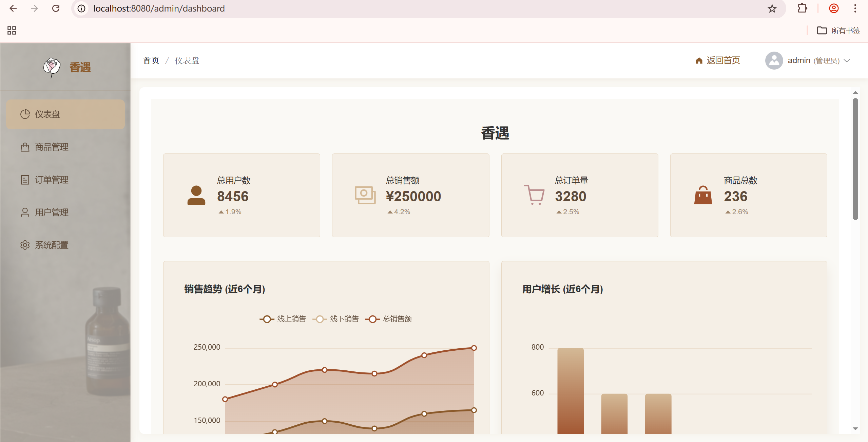Image resolution: width=868 pixels, height=442 pixels.
Task: Open browser extensions puzzle icon
Action: (x=802, y=8)
